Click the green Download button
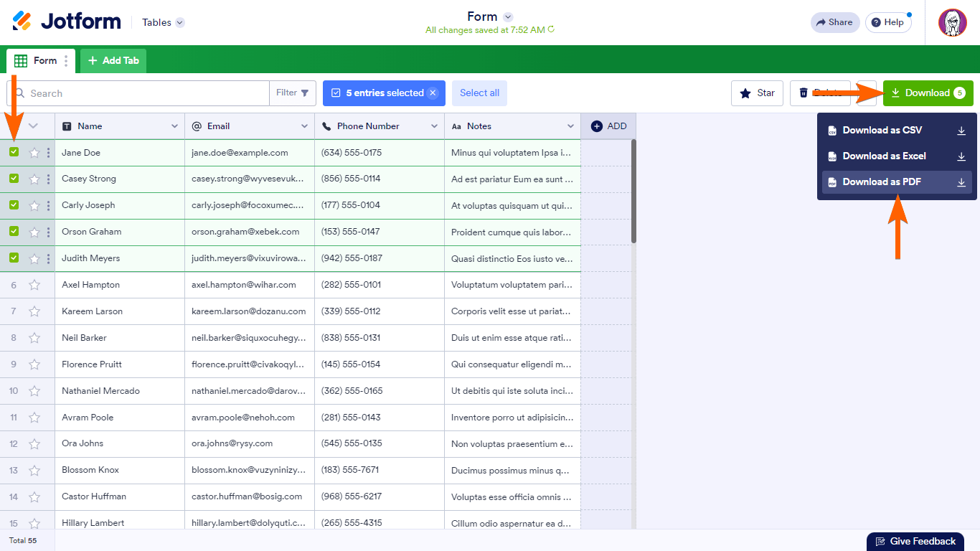 pyautogui.click(x=928, y=93)
